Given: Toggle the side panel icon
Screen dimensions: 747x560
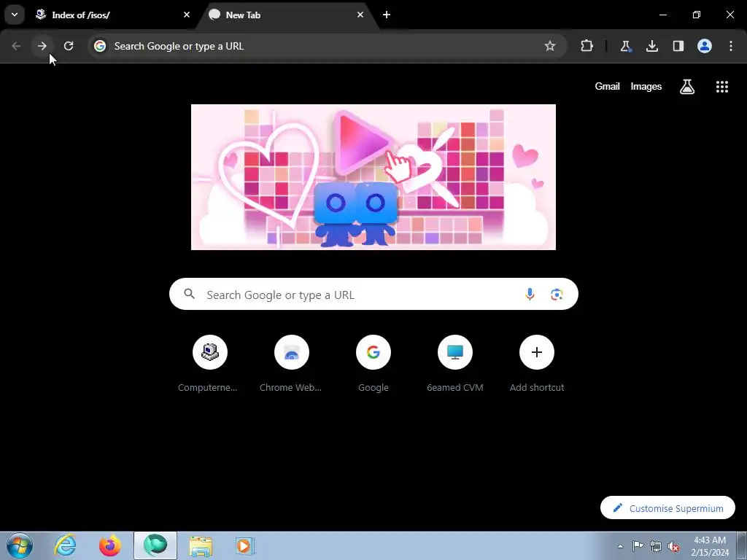Looking at the screenshot, I should tap(678, 46).
